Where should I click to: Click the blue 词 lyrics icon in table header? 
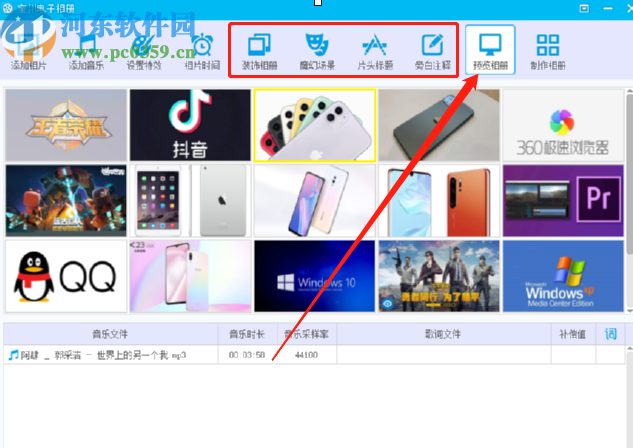pos(610,334)
